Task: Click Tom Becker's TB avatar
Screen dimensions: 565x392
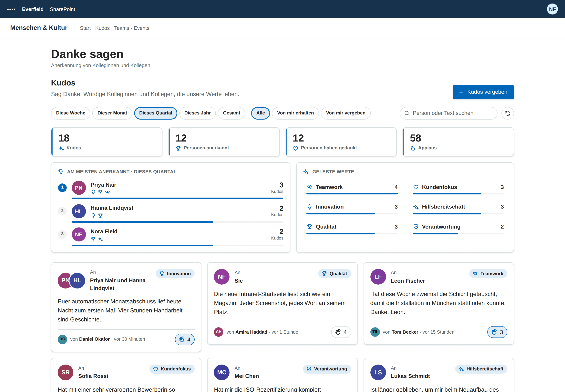Action: coord(375,332)
